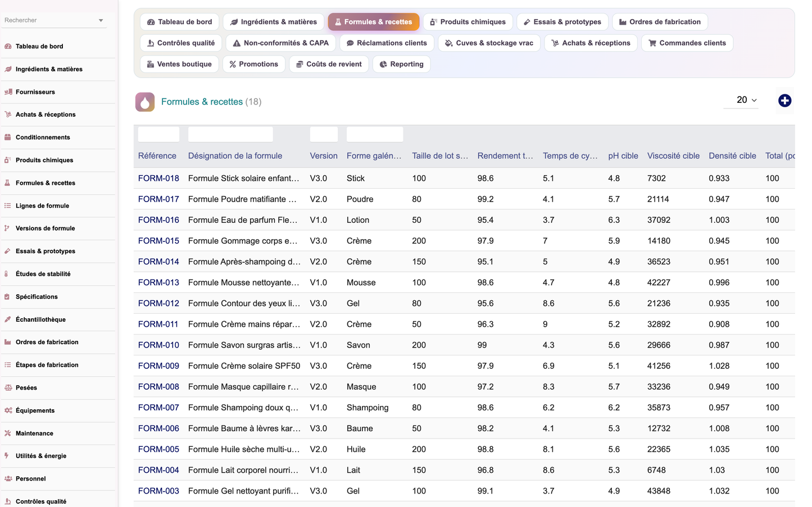812x507 pixels.
Task: Open the Ventes boutique tab
Action: (x=179, y=64)
